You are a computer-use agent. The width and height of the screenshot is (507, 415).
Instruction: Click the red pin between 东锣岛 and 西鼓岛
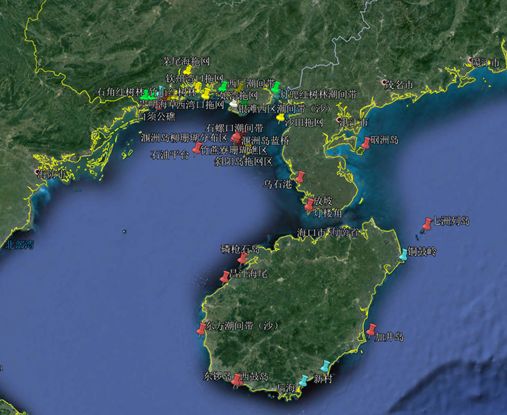pos(237,380)
